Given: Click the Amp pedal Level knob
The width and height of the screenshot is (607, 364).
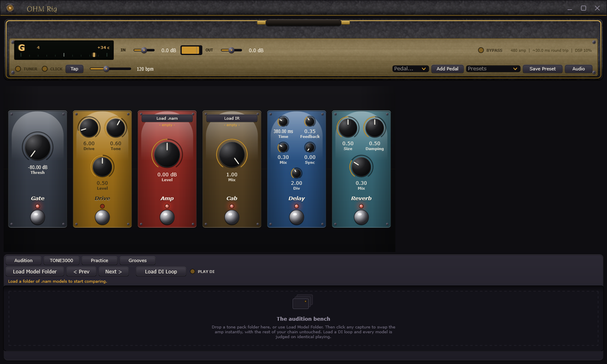Looking at the screenshot, I should pyautogui.click(x=167, y=154).
